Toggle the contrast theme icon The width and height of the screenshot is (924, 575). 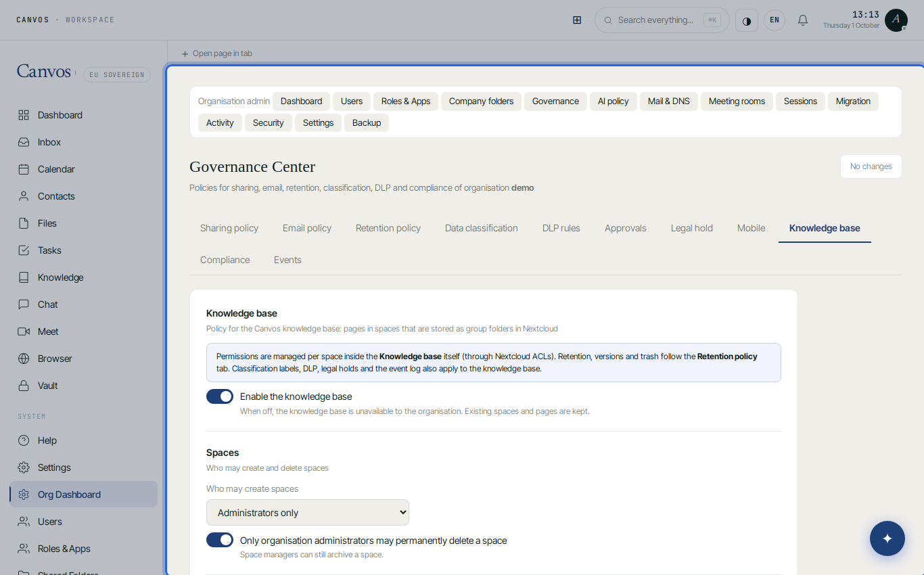(x=747, y=20)
